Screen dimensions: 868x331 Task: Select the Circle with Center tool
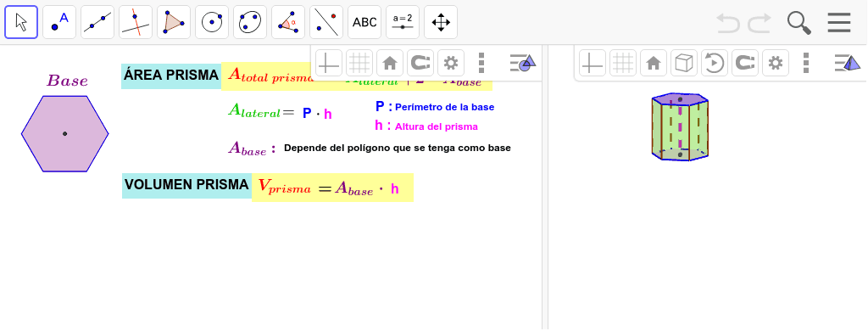pyautogui.click(x=212, y=22)
